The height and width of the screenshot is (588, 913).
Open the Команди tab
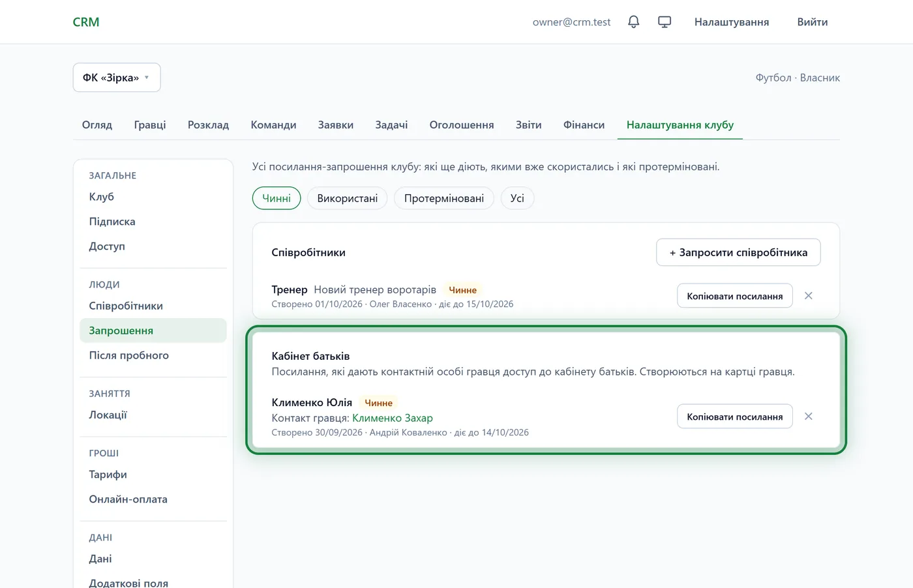273,125
